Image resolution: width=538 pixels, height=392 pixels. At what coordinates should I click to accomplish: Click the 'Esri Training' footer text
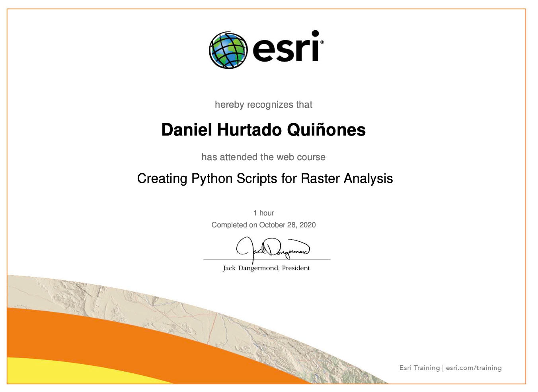click(x=419, y=368)
